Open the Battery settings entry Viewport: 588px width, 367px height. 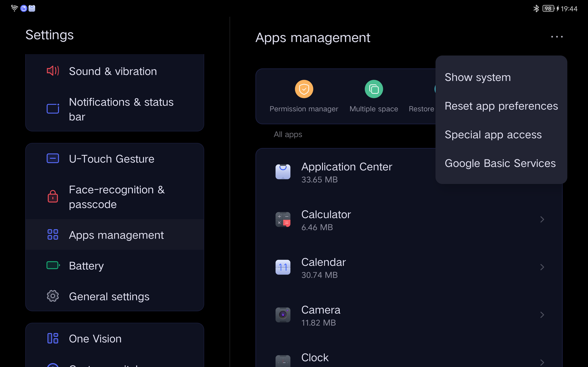[86, 266]
